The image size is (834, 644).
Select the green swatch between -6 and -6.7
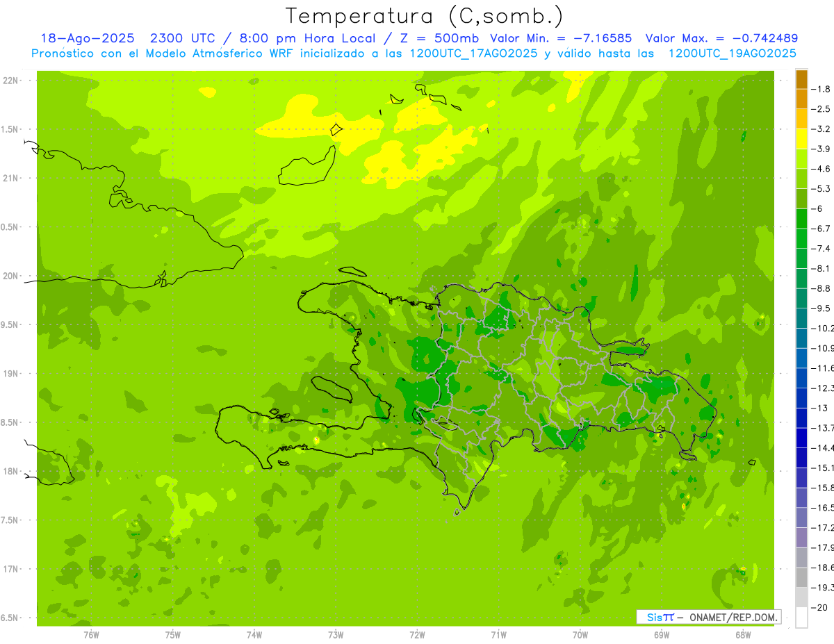[801, 218]
